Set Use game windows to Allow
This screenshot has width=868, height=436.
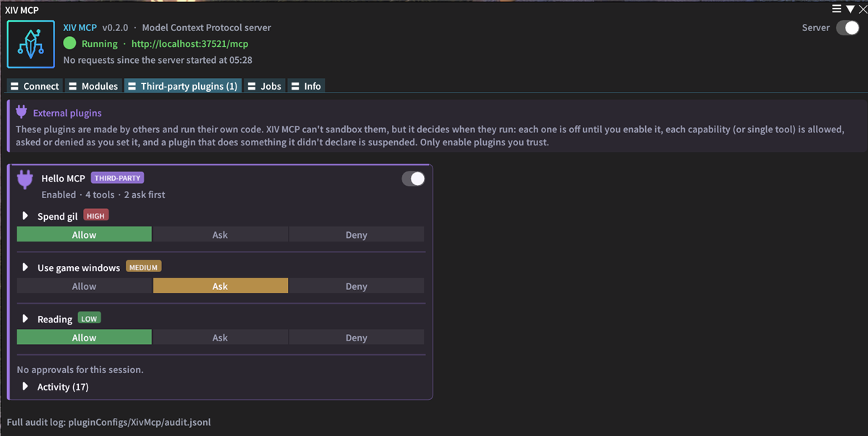[84, 286]
